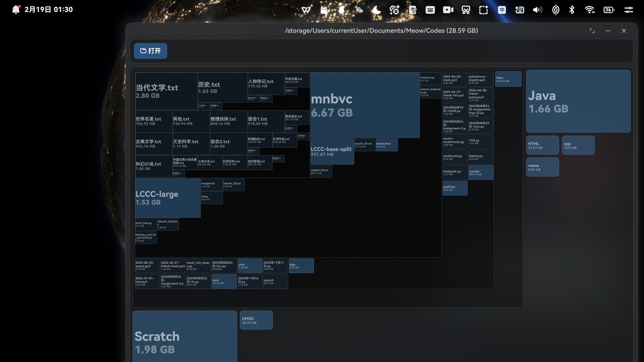
Task: Open WeChat from the status bar
Action: click(359, 10)
